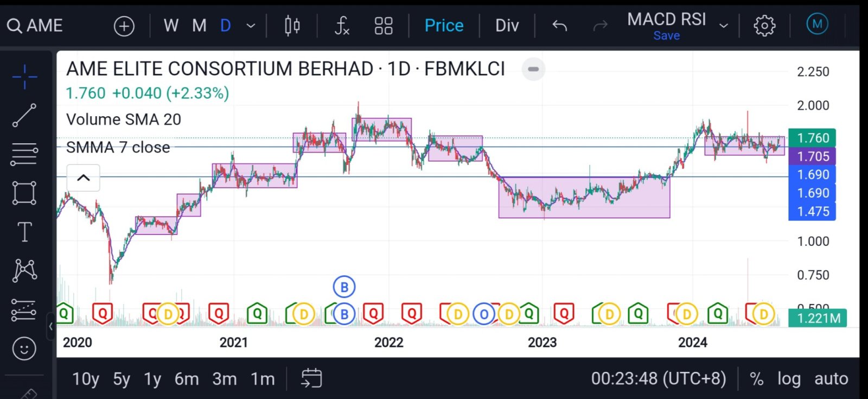Click the 2023 time axis label

[542, 343]
